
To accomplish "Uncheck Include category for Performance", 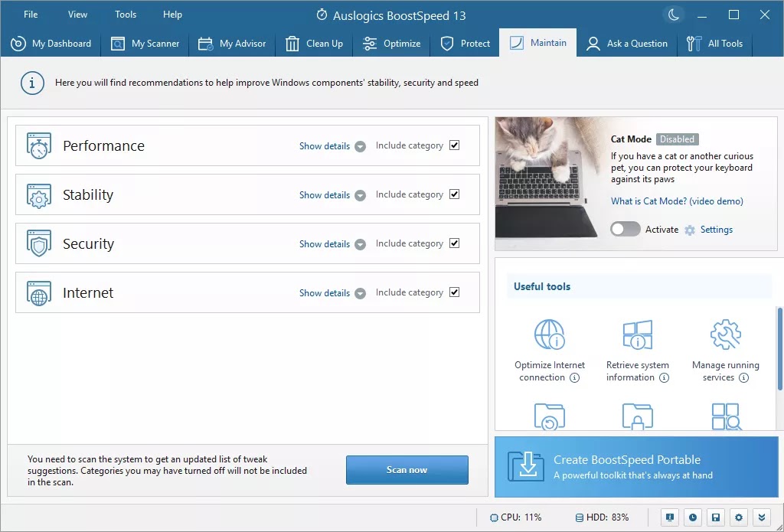I will (455, 145).
